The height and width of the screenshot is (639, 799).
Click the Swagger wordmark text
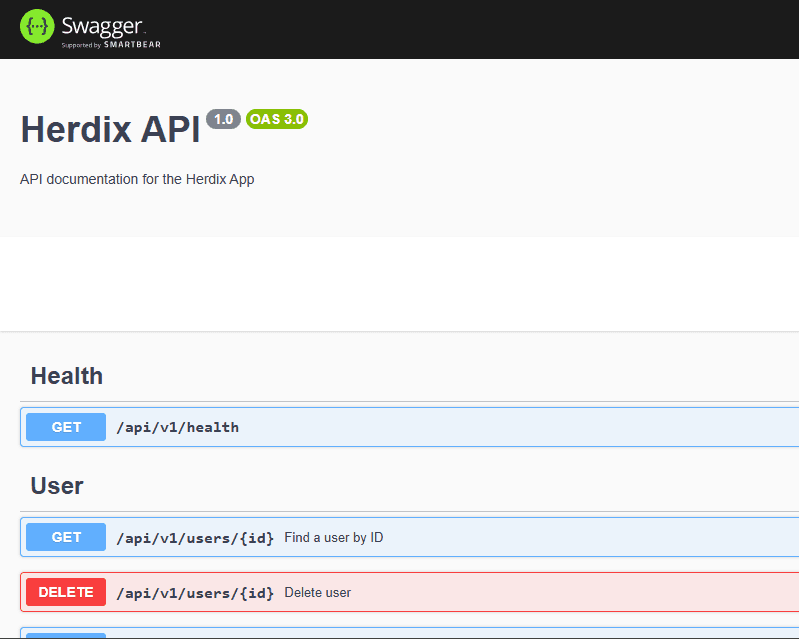tap(102, 26)
